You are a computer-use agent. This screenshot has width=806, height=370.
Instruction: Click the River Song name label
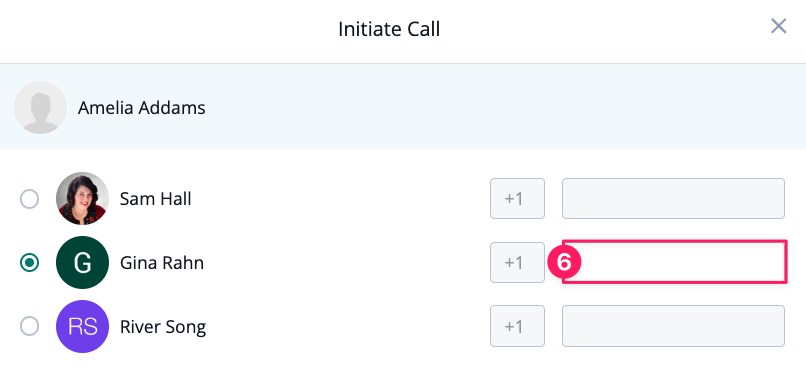[x=163, y=327]
